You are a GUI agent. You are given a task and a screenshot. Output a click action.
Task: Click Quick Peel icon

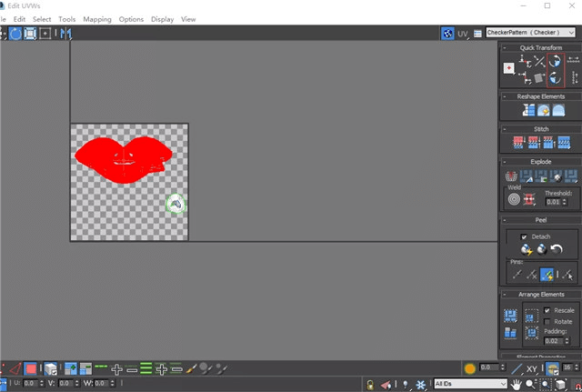tap(526, 249)
